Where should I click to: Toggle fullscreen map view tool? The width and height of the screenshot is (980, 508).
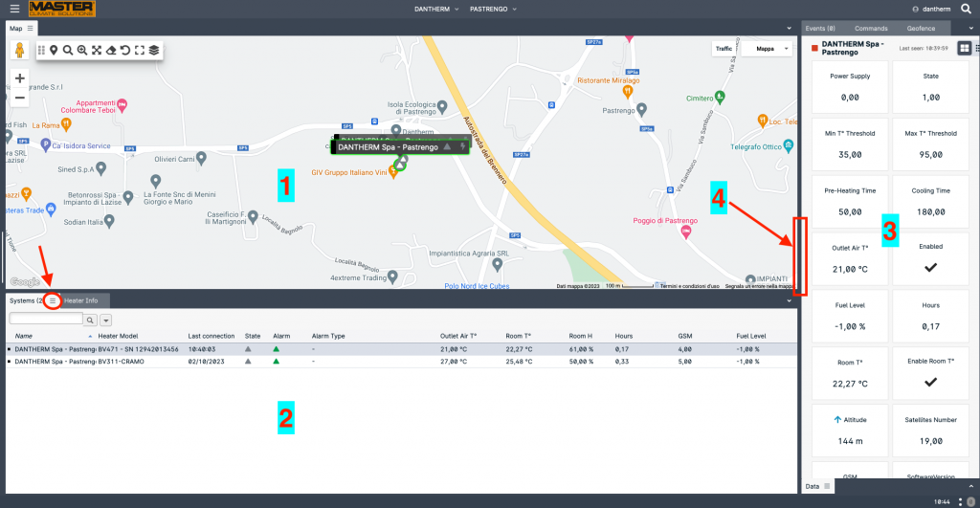(140, 50)
